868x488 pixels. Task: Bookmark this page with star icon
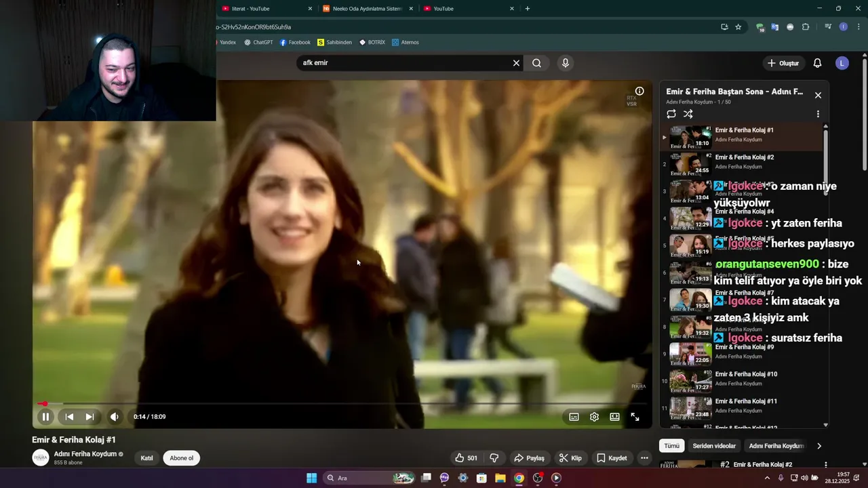point(738,27)
